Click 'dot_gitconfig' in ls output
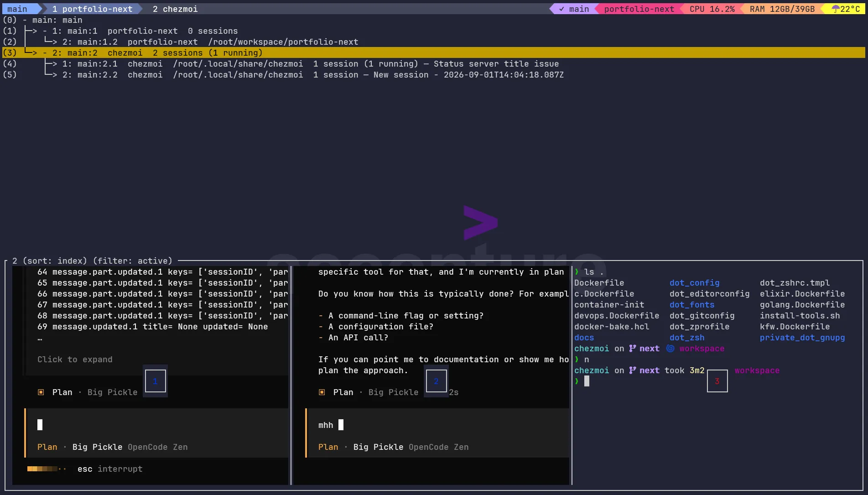Viewport: 868px width, 495px height. (702, 316)
